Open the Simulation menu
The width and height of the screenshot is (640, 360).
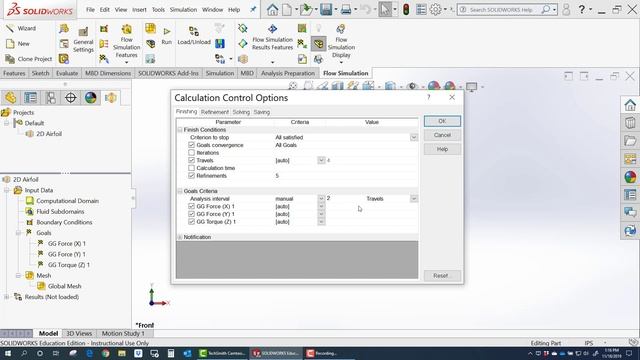pyautogui.click(x=183, y=9)
